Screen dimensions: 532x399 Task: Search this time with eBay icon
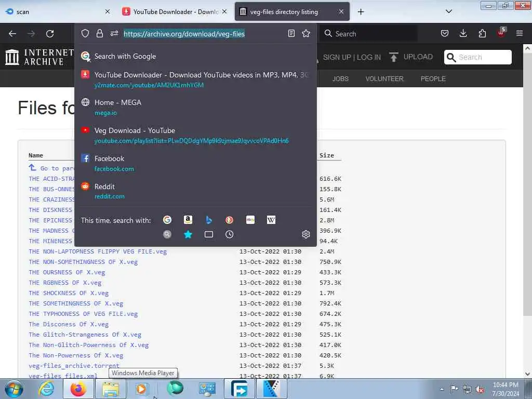tap(250, 220)
